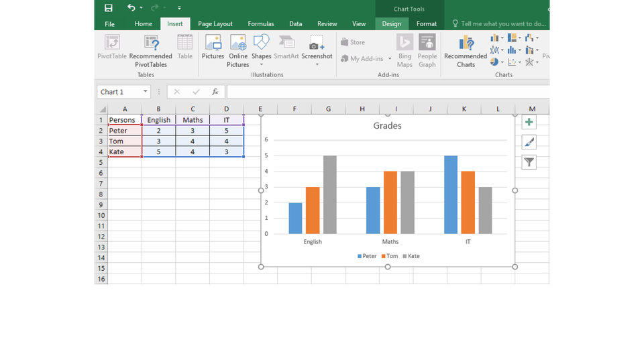This screenshot has width=644, height=362.
Task: Click the Insert Function fx icon
Action: [215, 92]
